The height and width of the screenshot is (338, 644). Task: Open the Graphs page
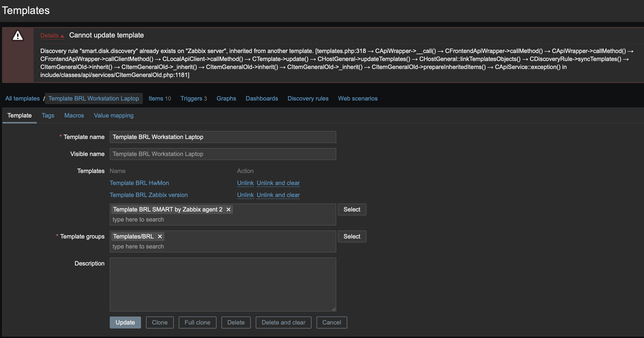[226, 98]
